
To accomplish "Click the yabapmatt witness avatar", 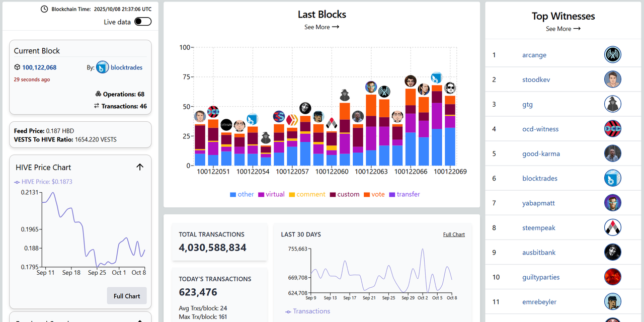I will 612,203.
